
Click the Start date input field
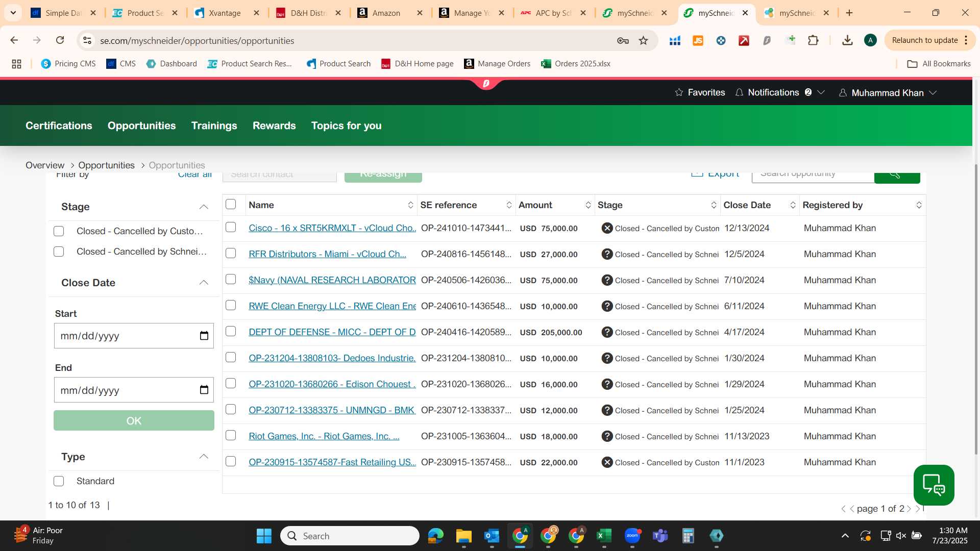[x=134, y=336]
